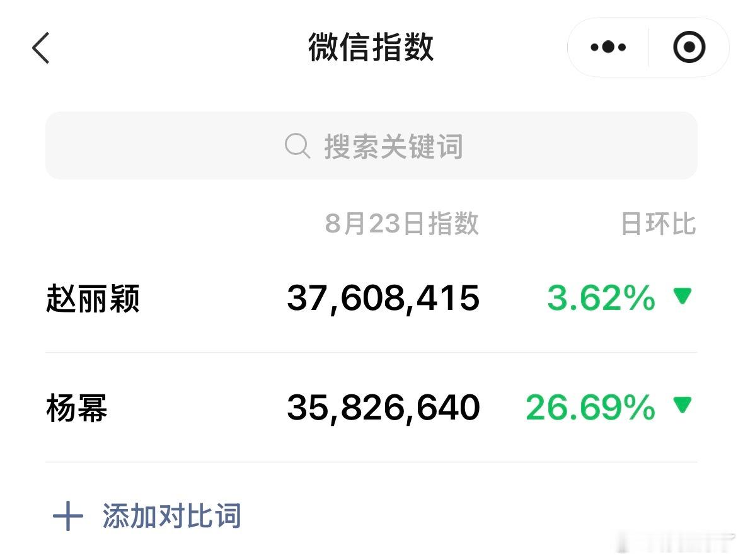Click the magnifier search icon

(297, 146)
